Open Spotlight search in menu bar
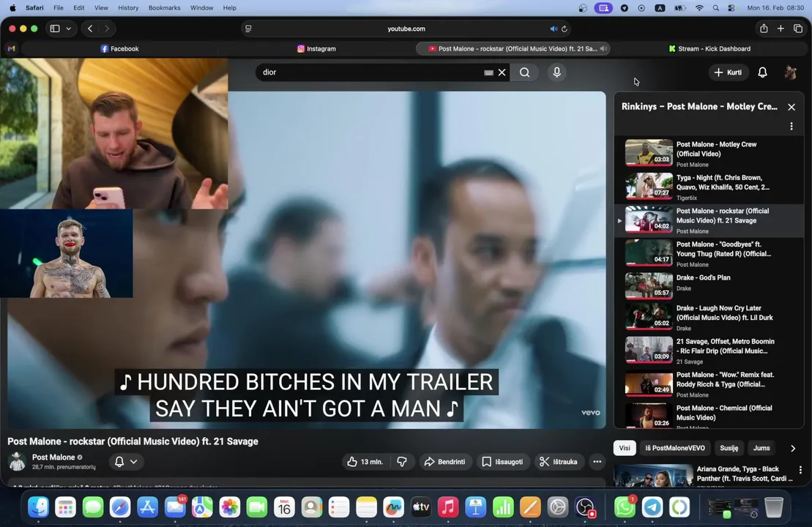 click(x=715, y=8)
